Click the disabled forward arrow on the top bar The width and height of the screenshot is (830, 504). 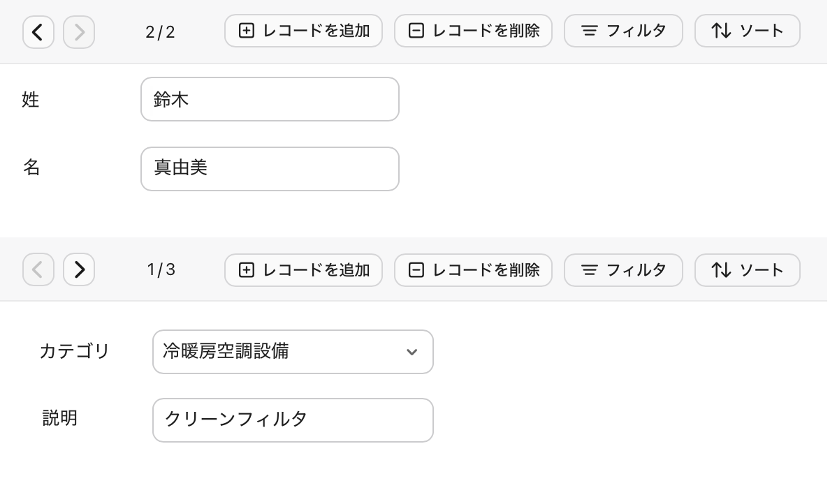coord(79,32)
